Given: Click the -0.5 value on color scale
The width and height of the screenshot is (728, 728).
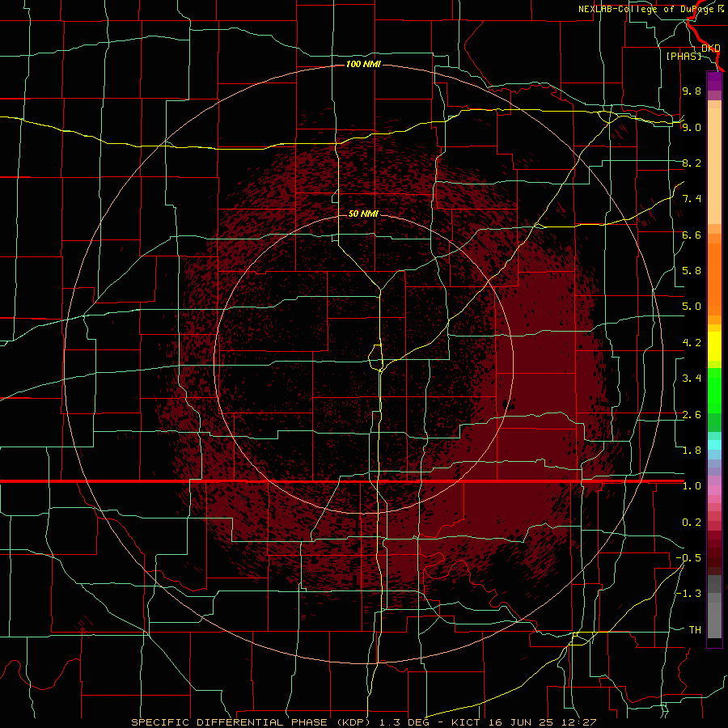Looking at the screenshot, I should 688,558.
